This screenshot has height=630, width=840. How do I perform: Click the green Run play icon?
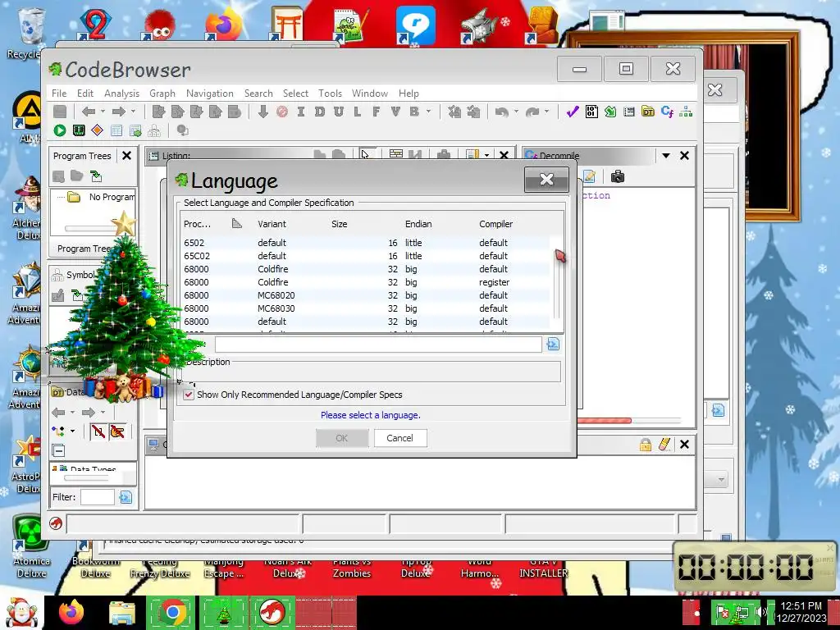tap(59, 130)
